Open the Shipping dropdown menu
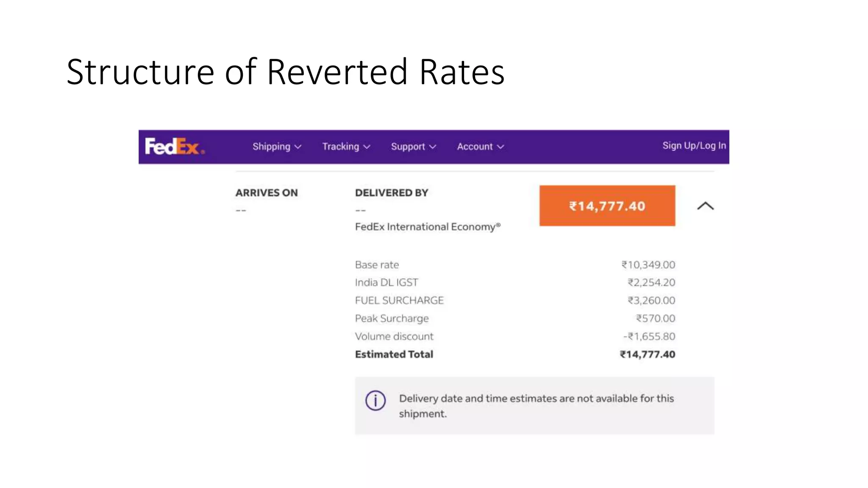868x488 pixels. [x=272, y=147]
